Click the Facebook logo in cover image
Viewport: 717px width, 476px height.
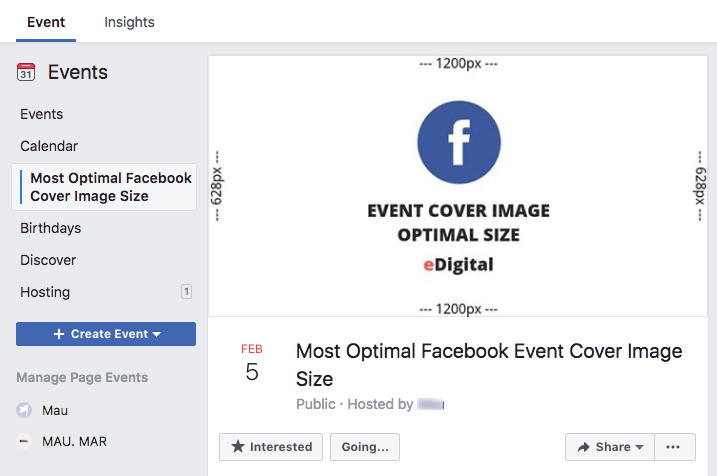[459, 142]
